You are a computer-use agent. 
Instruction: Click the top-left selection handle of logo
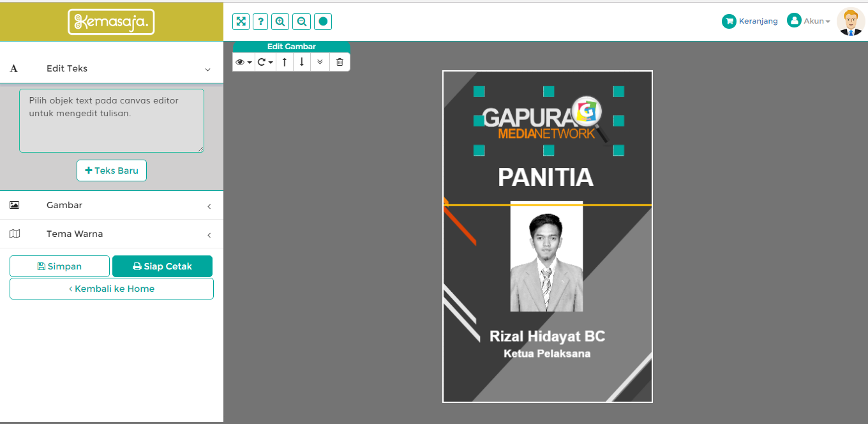(479, 91)
